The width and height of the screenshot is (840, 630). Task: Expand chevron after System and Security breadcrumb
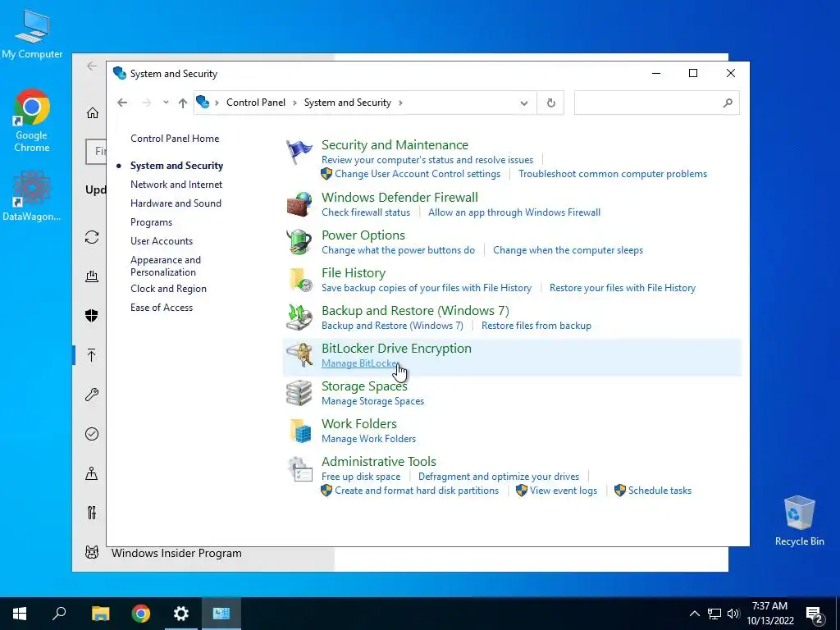coord(400,103)
